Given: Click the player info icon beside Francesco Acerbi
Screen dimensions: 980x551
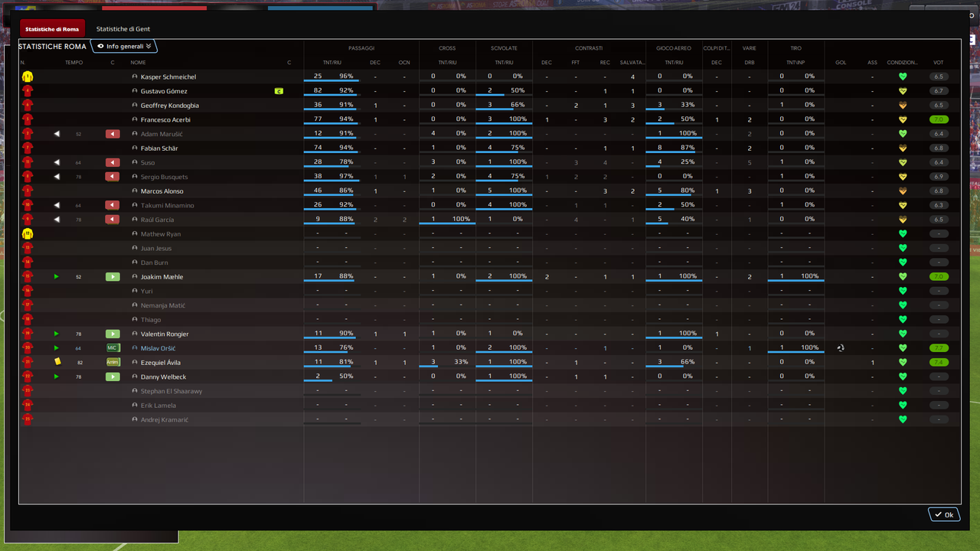Looking at the screenshot, I should click(x=135, y=119).
